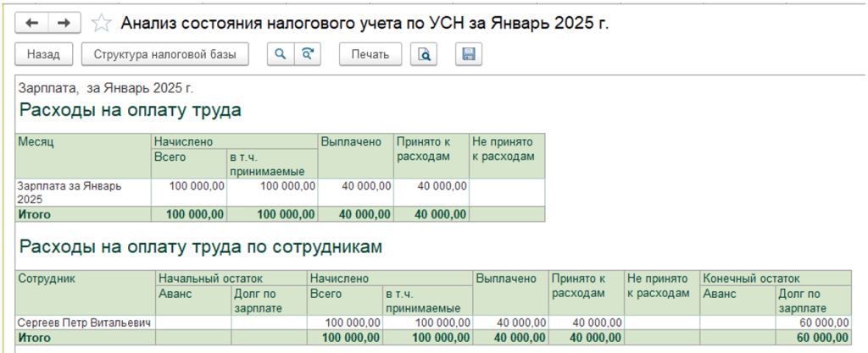
Task: Click Выплачено header in the first table
Action: tap(355, 155)
